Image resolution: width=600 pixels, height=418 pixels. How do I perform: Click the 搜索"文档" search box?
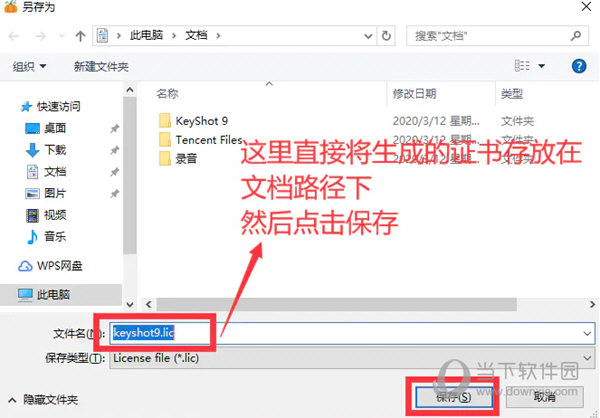pyautogui.click(x=497, y=36)
